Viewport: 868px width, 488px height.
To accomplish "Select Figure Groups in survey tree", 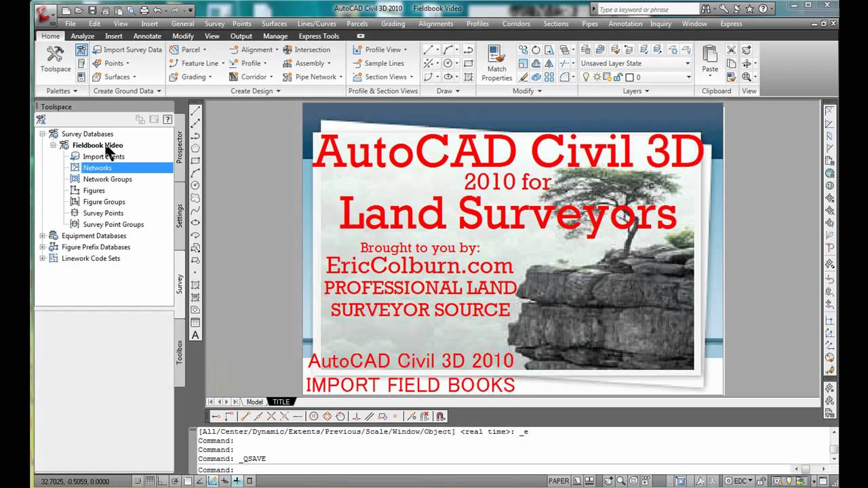I will (104, 202).
